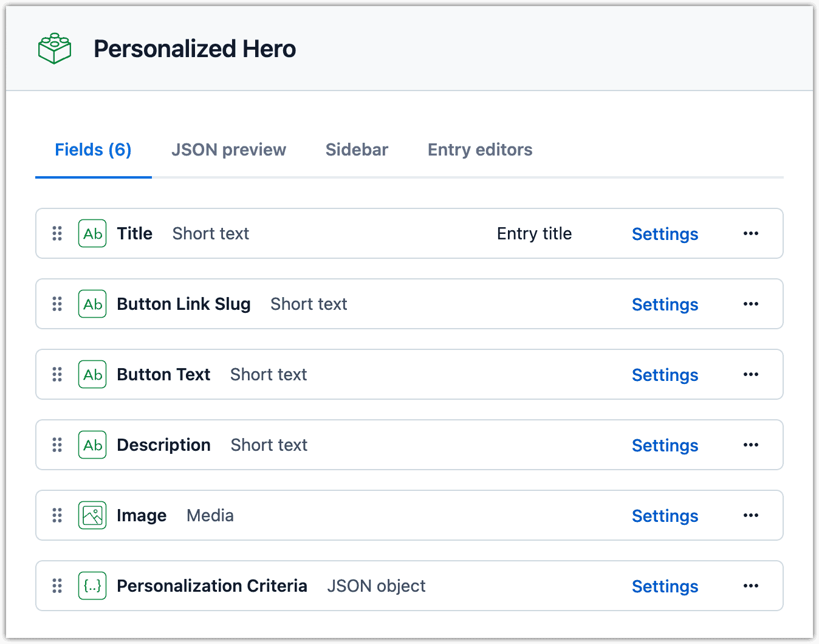The width and height of the screenshot is (819, 644).
Task: Click Settings on the Image field
Action: tap(665, 515)
